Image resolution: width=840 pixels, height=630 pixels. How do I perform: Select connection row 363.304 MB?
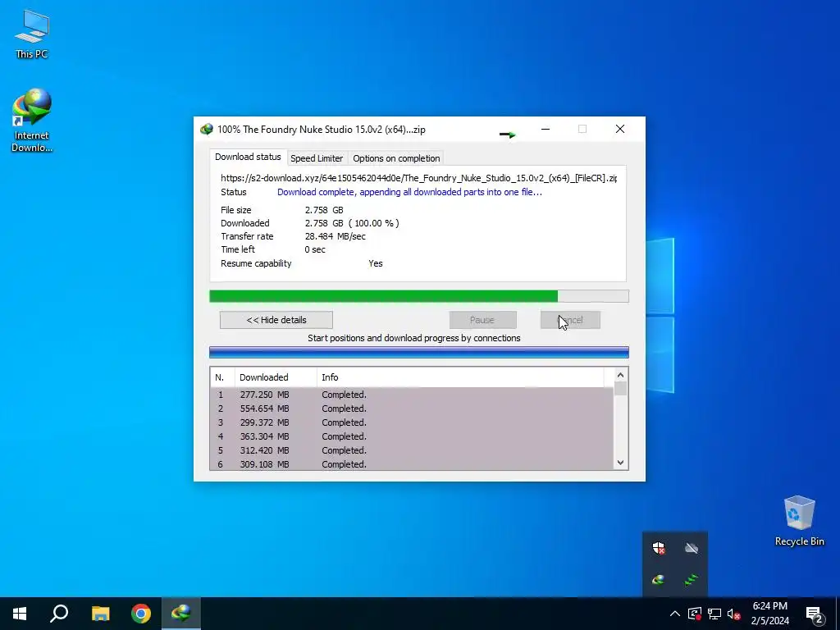[x=412, y=436]
